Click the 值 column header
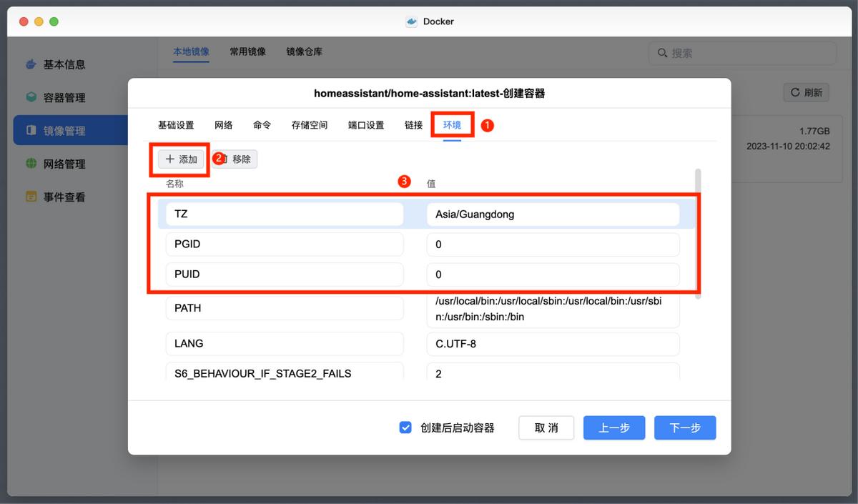The width and height of the screenshot is (858, 504). pos(431,184)
